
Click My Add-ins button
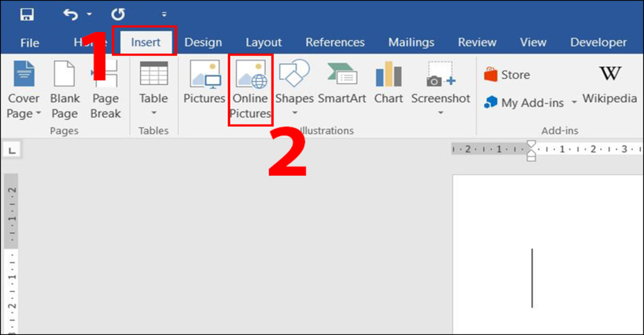[525, 103]
